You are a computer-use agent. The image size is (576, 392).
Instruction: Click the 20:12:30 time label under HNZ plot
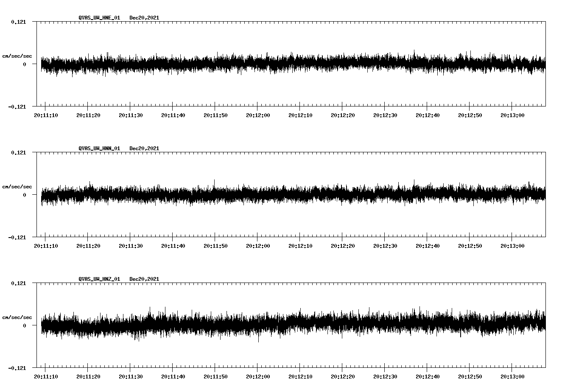click(x=385, y=376)
